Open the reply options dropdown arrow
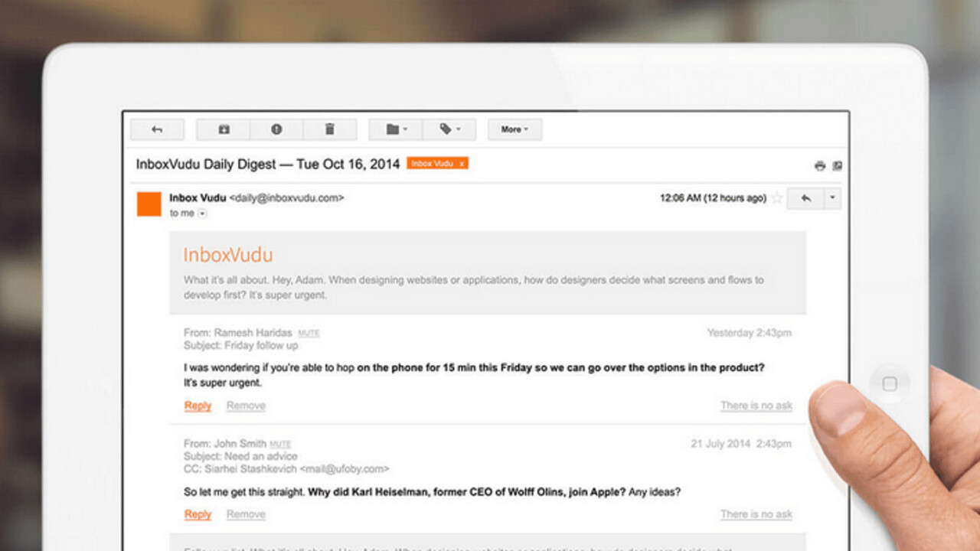Viewport: 980px width, 551px height. click(832, 199)
